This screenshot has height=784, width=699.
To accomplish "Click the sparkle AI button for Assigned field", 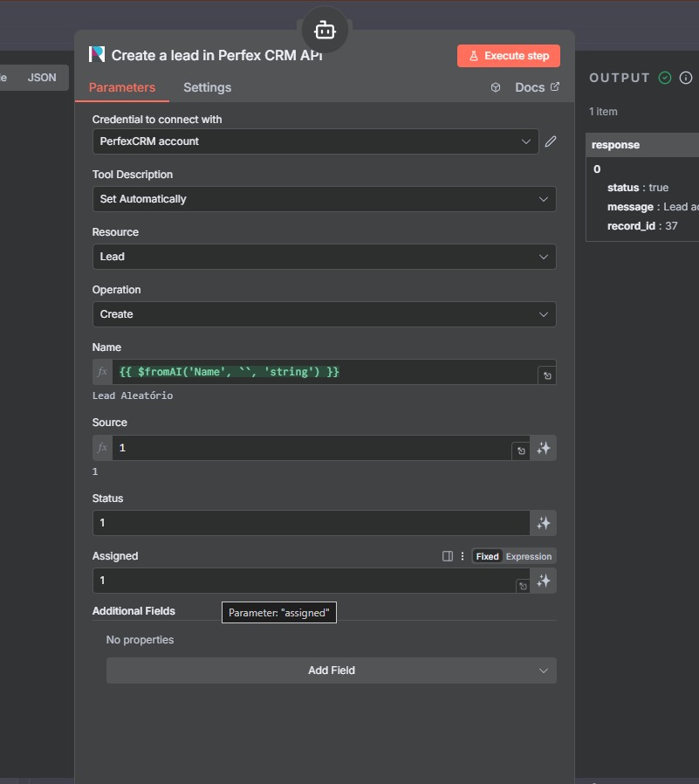I will coord(544,581).
